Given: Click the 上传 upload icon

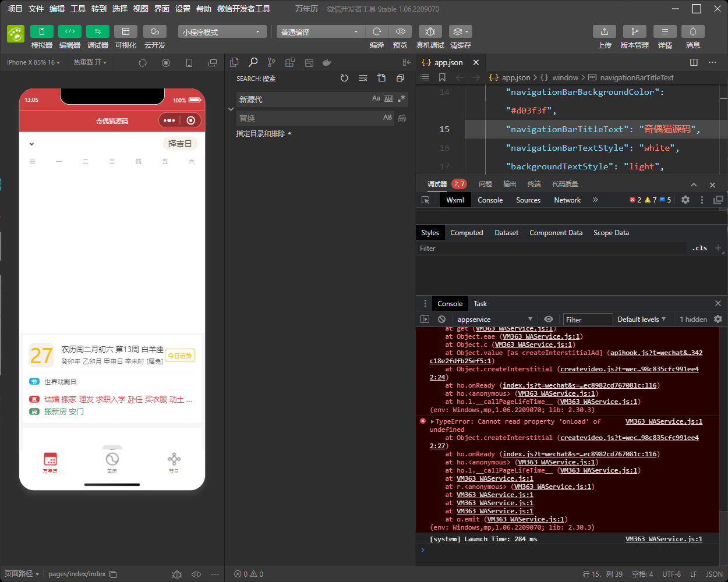Looking at the screenshot, I should pos(605,31).
